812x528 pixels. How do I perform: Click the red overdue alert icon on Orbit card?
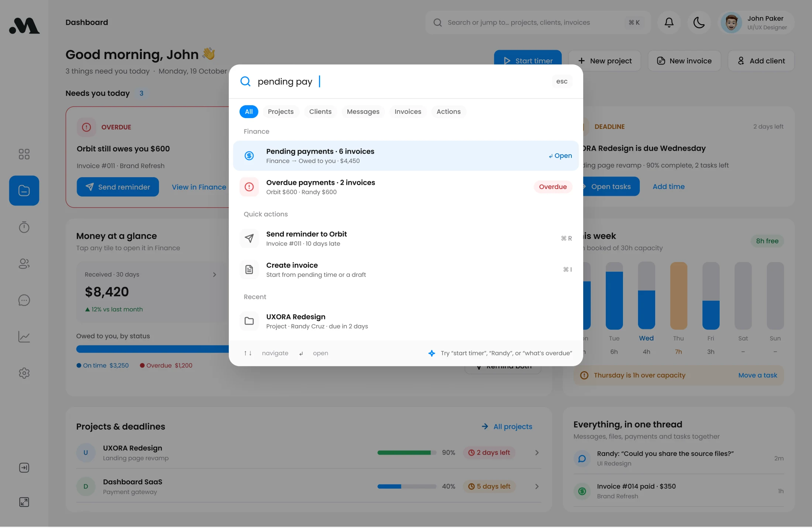86,127
